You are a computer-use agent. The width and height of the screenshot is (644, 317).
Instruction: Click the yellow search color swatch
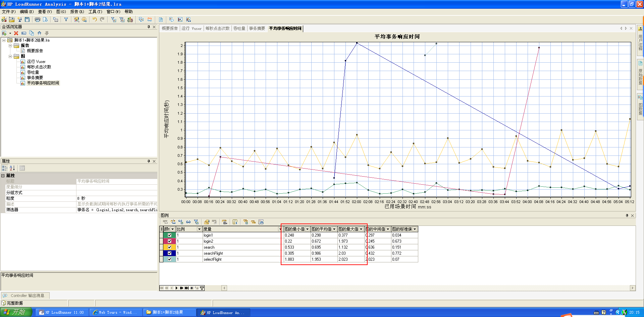tap(166, 247)
